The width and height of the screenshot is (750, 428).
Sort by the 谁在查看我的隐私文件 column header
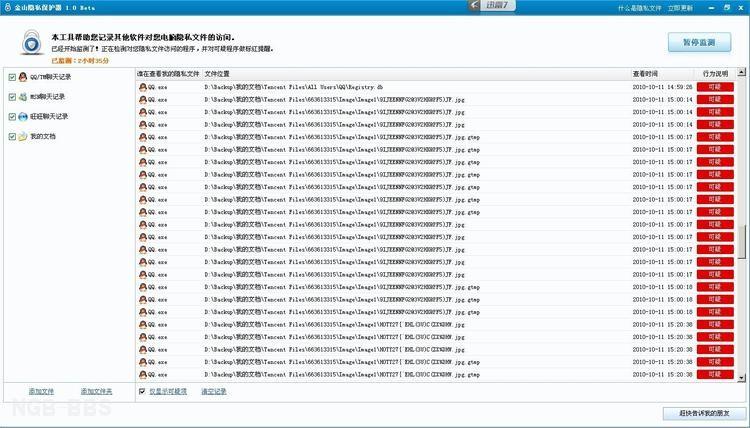point(168,74)
